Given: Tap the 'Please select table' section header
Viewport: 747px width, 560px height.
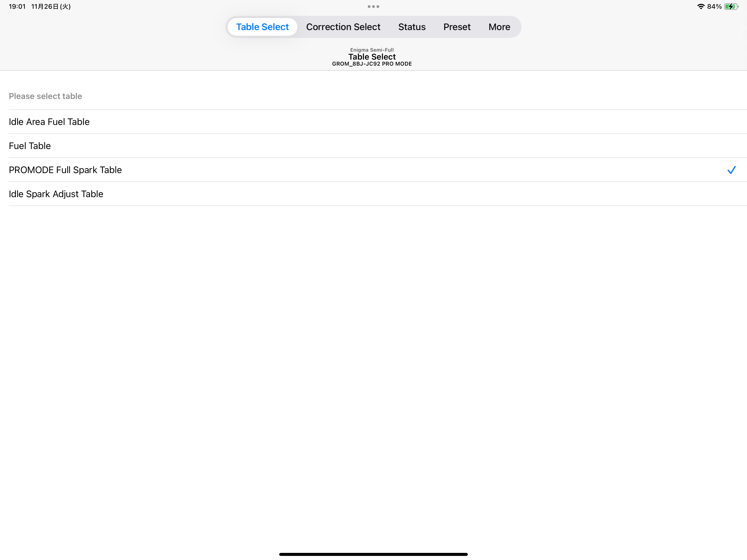Looking at the screenshot, I should 45,96.
